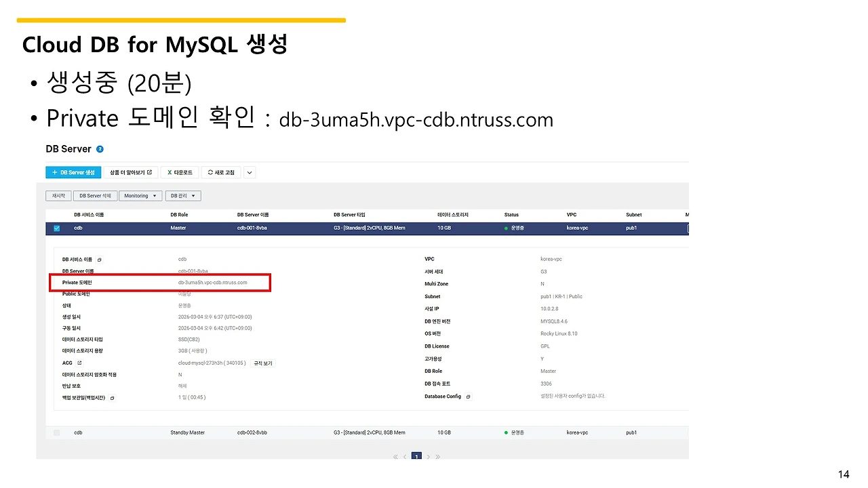Click the blue DB Server count badge
Viewport: 868px width, 488px height.
click(100, 149)
